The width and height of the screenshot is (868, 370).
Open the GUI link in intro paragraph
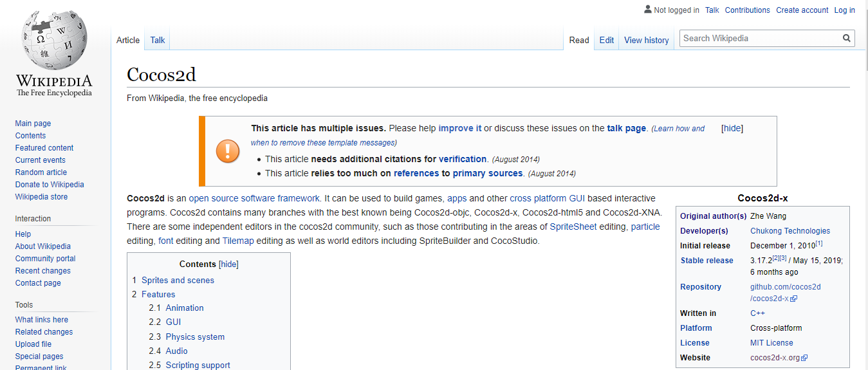click(x=577, y=198)
